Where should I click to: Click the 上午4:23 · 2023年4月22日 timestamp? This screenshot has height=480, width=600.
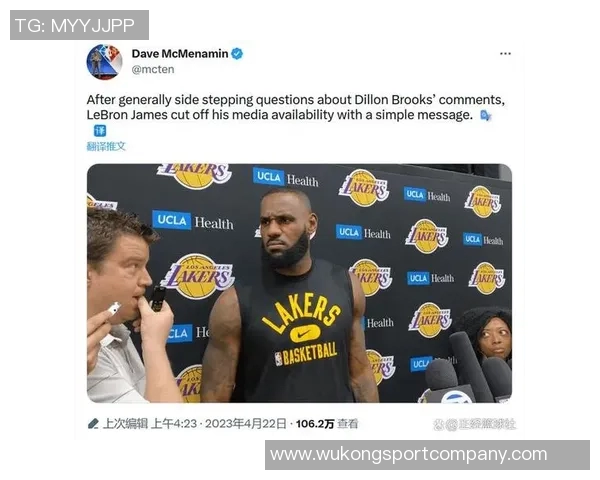coord(219,424)
